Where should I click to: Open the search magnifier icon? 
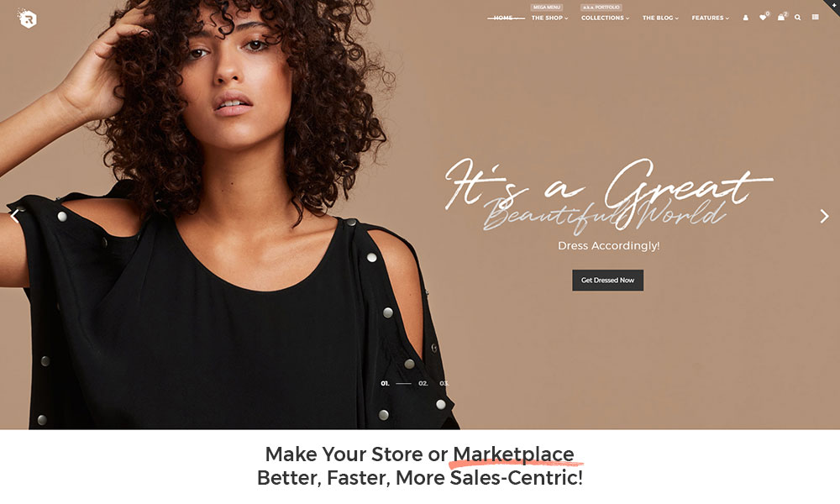tap(798, 18)
